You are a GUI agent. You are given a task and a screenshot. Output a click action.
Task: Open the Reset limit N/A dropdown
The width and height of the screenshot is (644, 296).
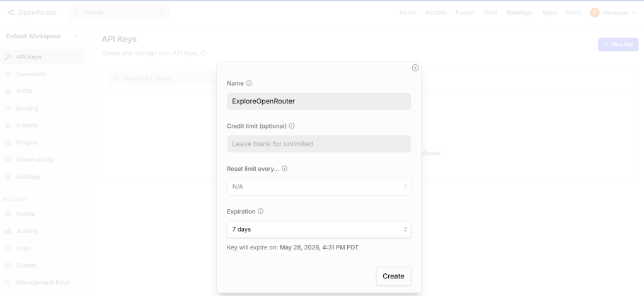tap(319, 186)
